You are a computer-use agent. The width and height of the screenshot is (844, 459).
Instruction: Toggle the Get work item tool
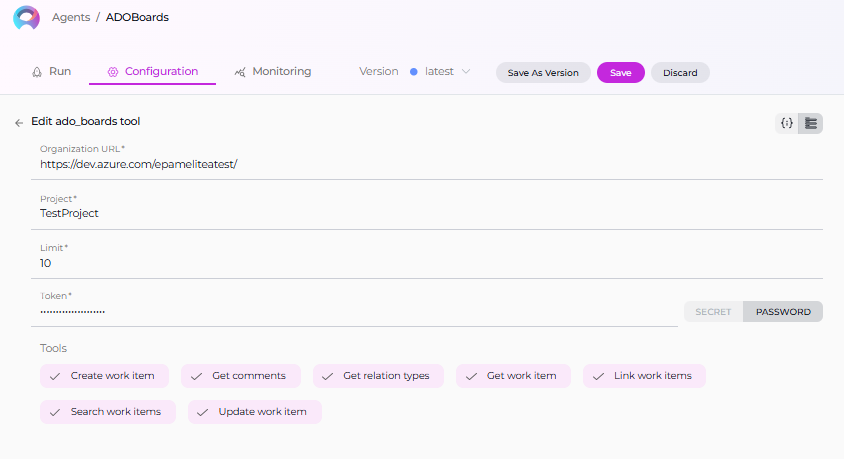coord(513,376)
